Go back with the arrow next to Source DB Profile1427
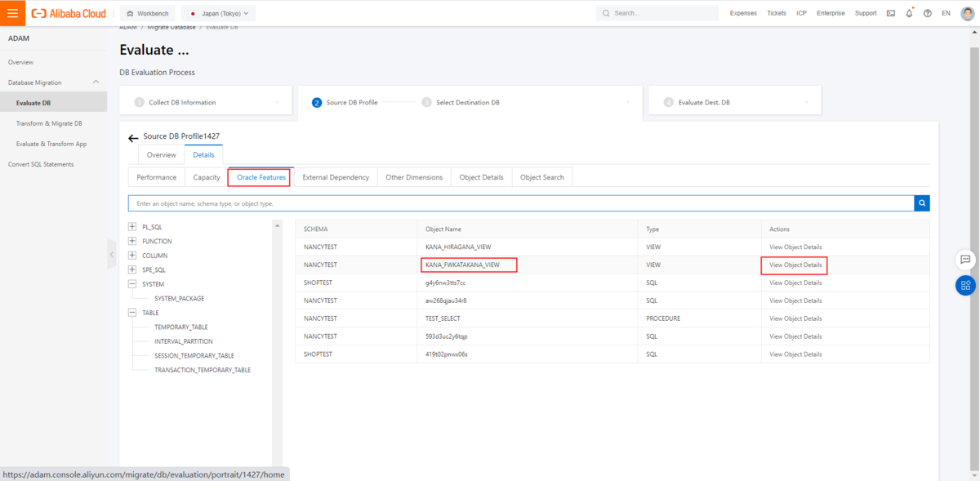The height and width of the screenshot is (481, 980). click(133, 138)
